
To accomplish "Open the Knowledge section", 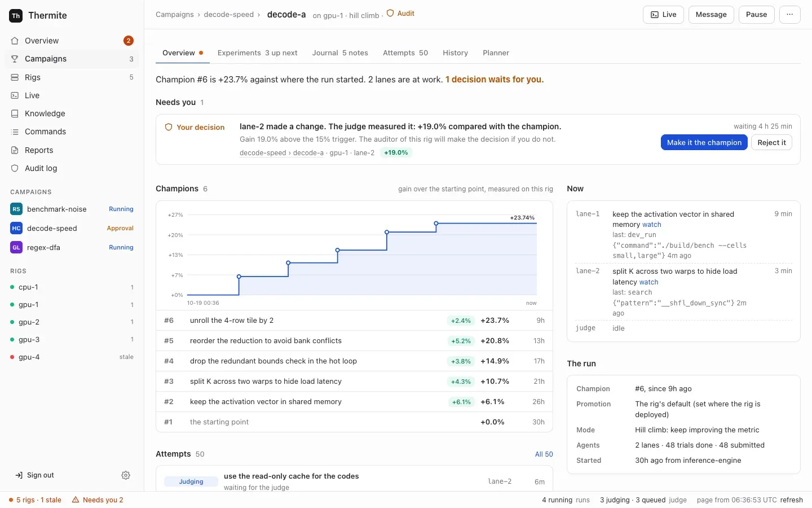I will point(72,113).
